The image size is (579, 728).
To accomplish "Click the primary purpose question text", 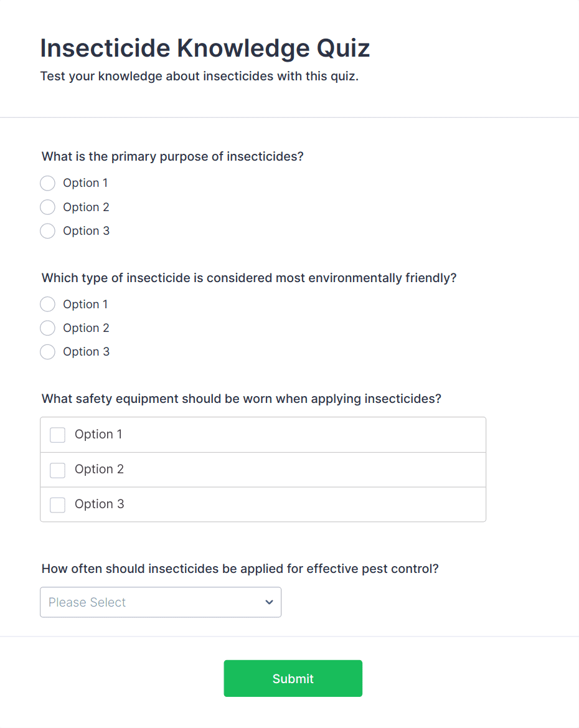I will click(x=172, y=156).
